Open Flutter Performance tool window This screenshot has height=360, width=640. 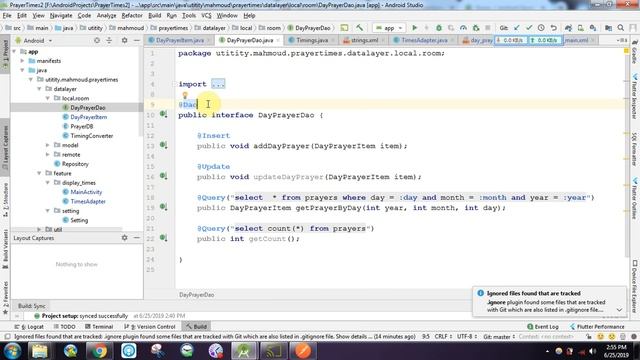[x=597, y=327]
